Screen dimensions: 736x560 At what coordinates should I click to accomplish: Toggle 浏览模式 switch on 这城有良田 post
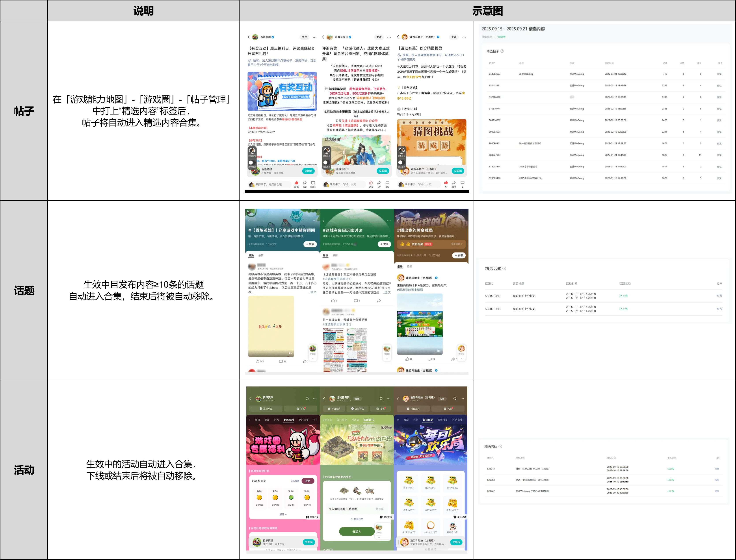coord(326,163)
